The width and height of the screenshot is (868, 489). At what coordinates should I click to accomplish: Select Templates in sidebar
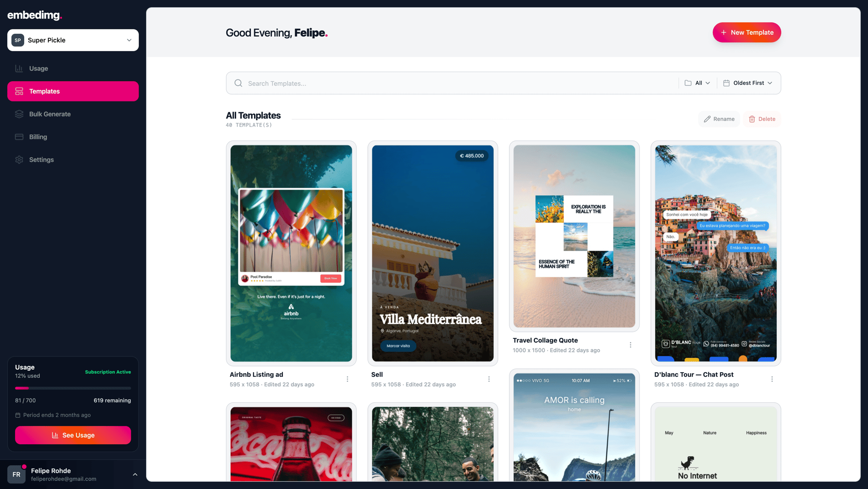click(x=73, y=91)
